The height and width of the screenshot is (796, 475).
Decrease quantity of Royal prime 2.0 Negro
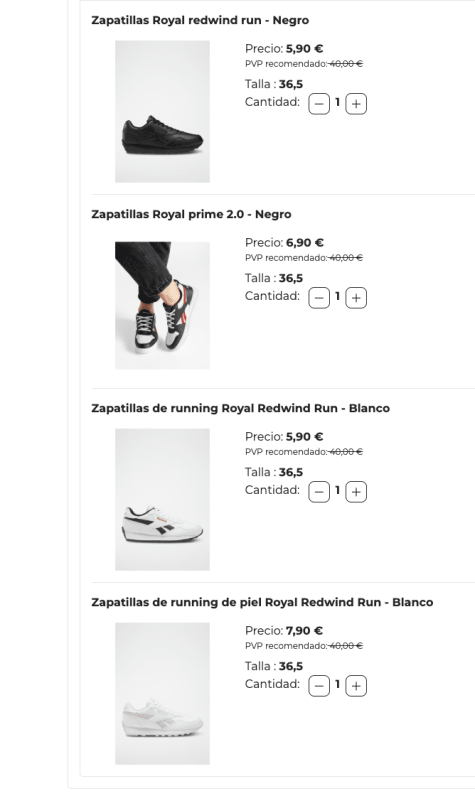[319, 298]
